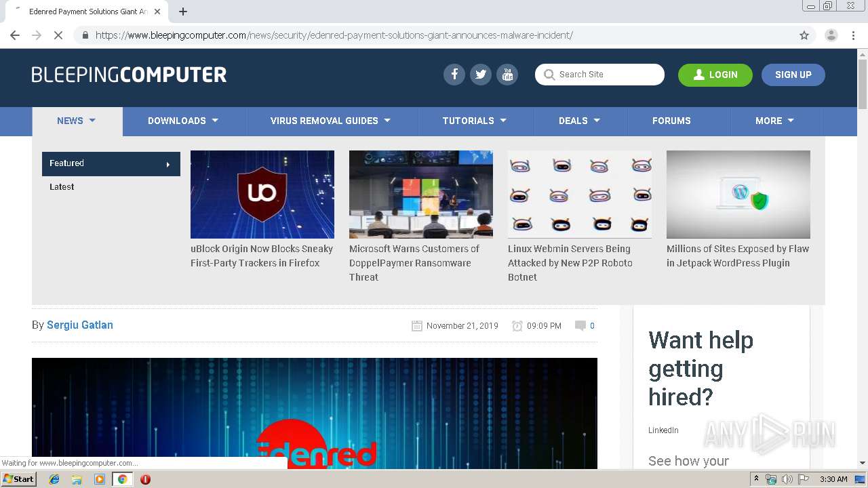Read Linux Webmin Servers Being Attacked headline
Image resolution: width=868 pixels, height=488 pixels.
570,263
